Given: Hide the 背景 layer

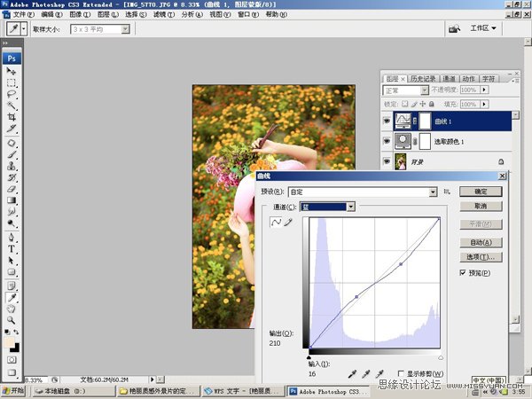Looking at the screenshot, I should (387, 161).
